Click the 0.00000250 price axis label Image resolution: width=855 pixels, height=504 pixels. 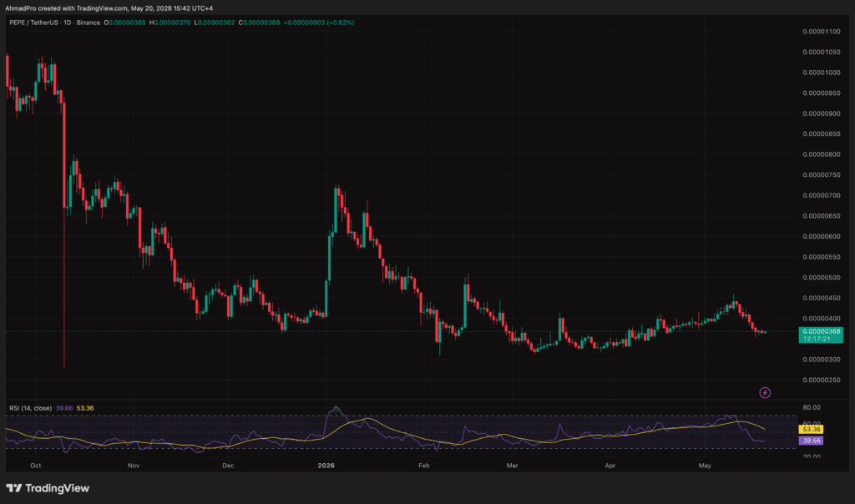pyautogui.click(x=822, y=380)
